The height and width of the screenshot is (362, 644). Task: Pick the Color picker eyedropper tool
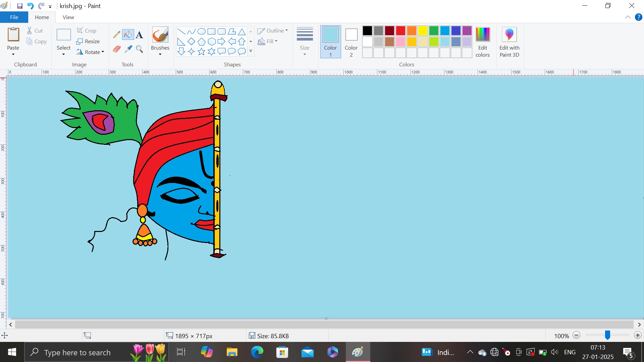pos(128,49)
